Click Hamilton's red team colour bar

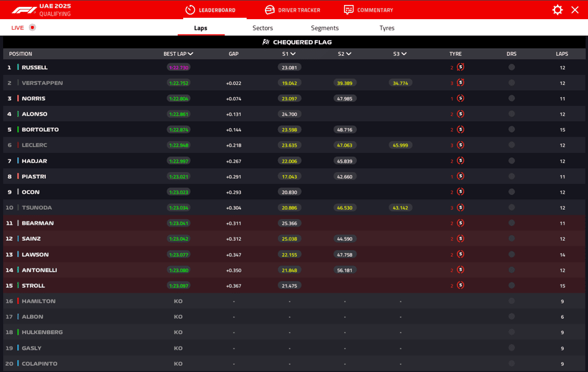pyautogui.click(x=17, y=301)
